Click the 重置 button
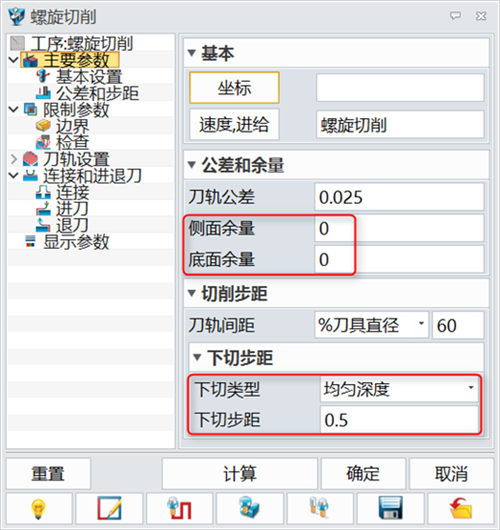500x530 pixels. point(48,474)
